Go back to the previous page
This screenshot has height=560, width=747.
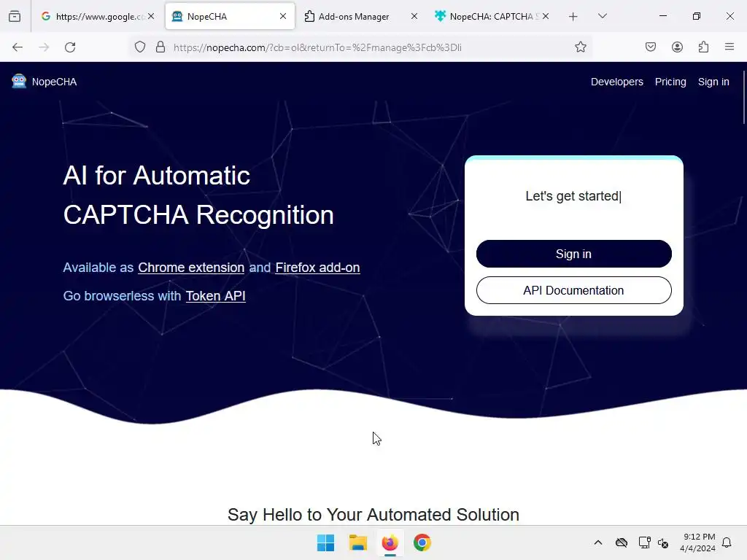pos(18,47)
